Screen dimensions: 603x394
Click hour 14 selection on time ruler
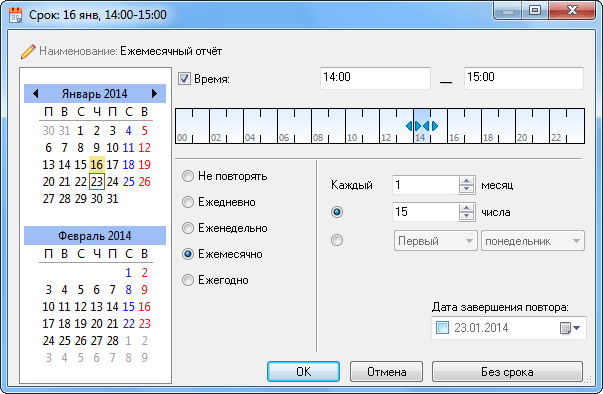click(x=422, y=126)
